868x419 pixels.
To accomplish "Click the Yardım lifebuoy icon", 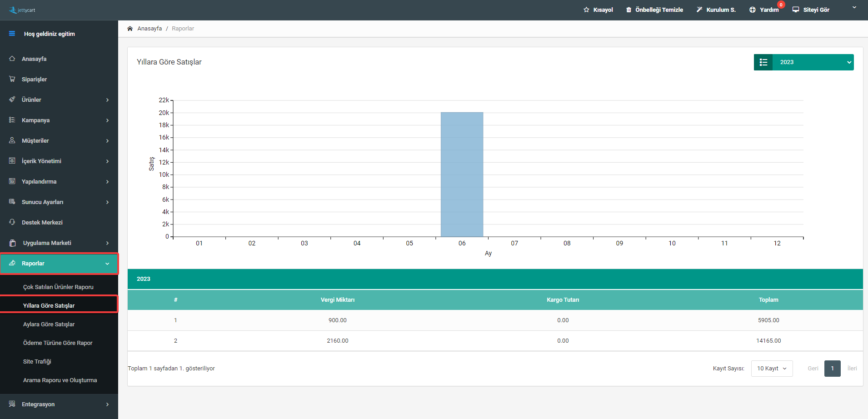I will pos(753,10).
